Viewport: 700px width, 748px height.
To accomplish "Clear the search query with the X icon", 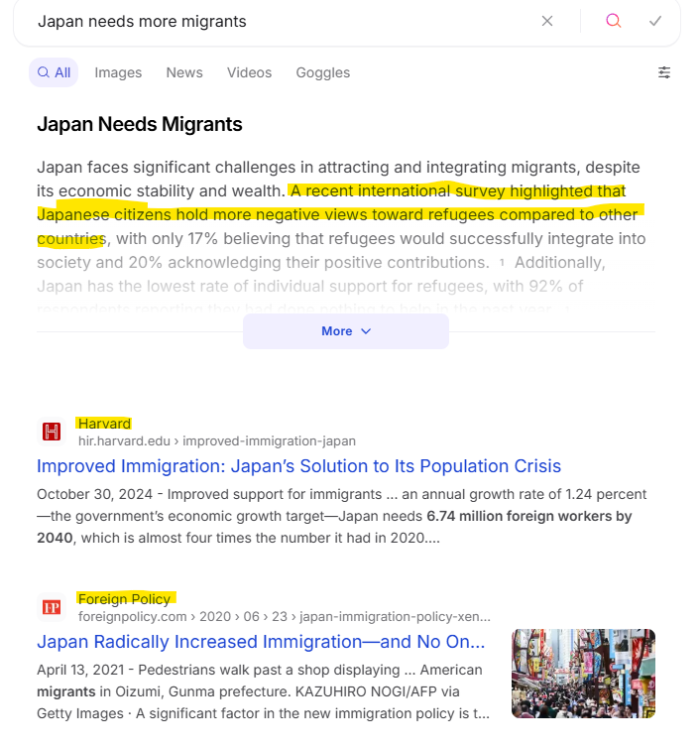I will 547,21.
